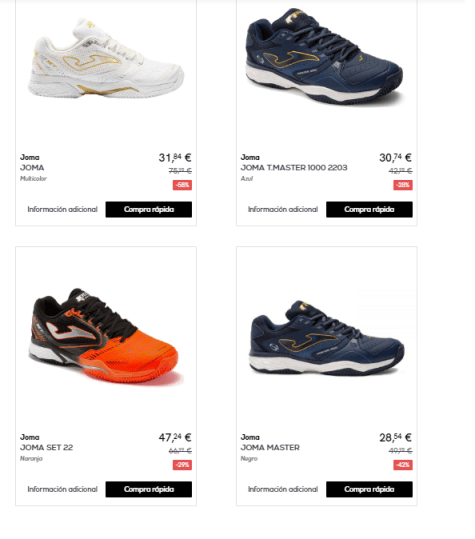475x539 pixels.
Task: Open Información adicional for T.Master 1000 2203
Action: coord(283,209)
